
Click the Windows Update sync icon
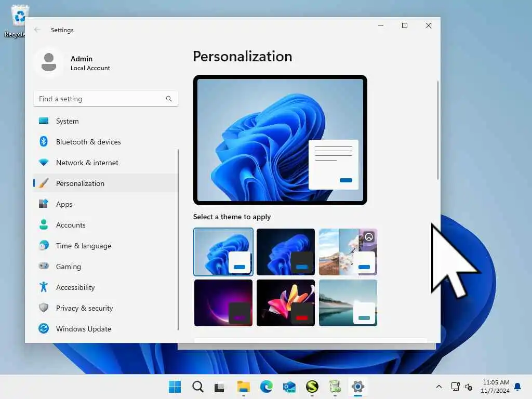click(44, 328)
